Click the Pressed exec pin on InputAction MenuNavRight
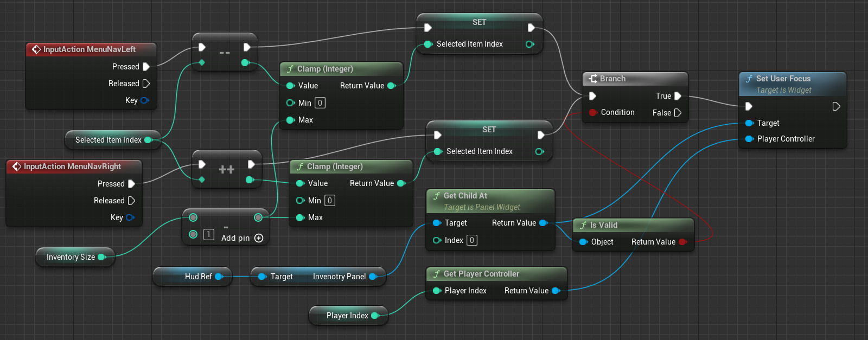This screenshot has height=340, width=868. (x=131, y=184)
